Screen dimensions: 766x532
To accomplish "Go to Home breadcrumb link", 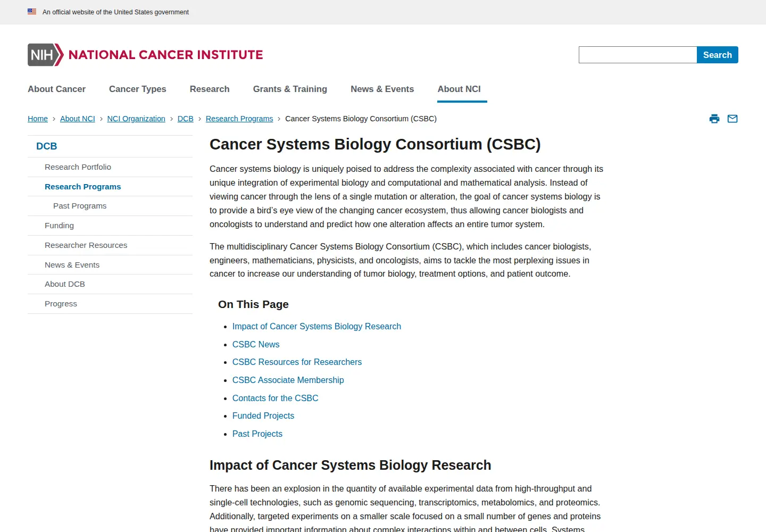I will click(38, 119).
